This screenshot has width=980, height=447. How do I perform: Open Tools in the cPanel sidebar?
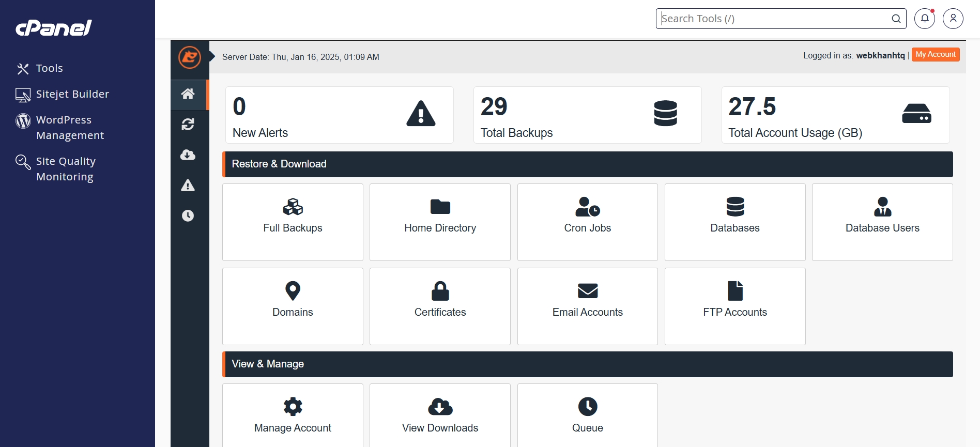tap(49, 68)
